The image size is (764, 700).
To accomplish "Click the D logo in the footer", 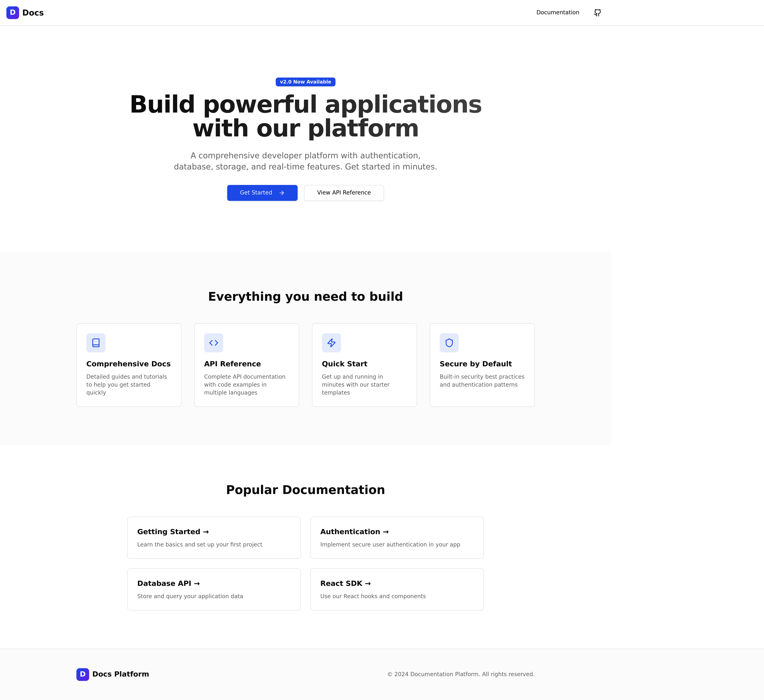I will tap(83, 674).
